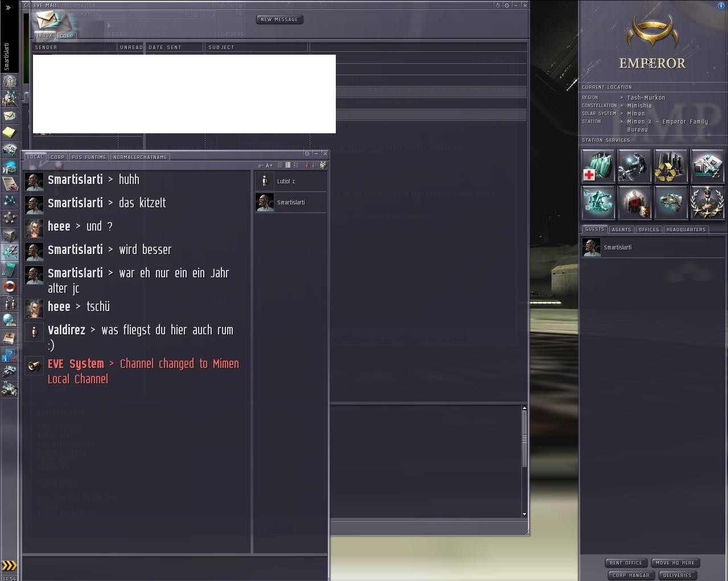The height and width of the screenshot is (581, 728).
Task: Select the INBOX mail tab
Action: click(45, 35)
